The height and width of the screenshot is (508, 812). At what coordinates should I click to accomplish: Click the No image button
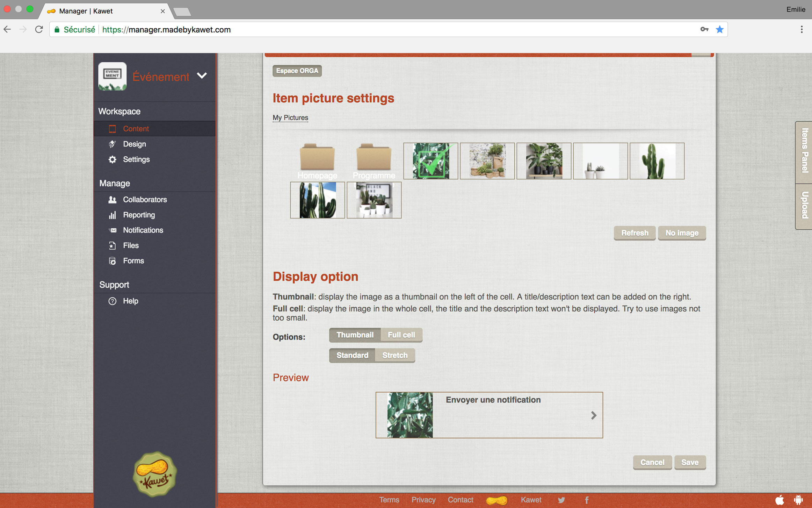pos(682,233)
